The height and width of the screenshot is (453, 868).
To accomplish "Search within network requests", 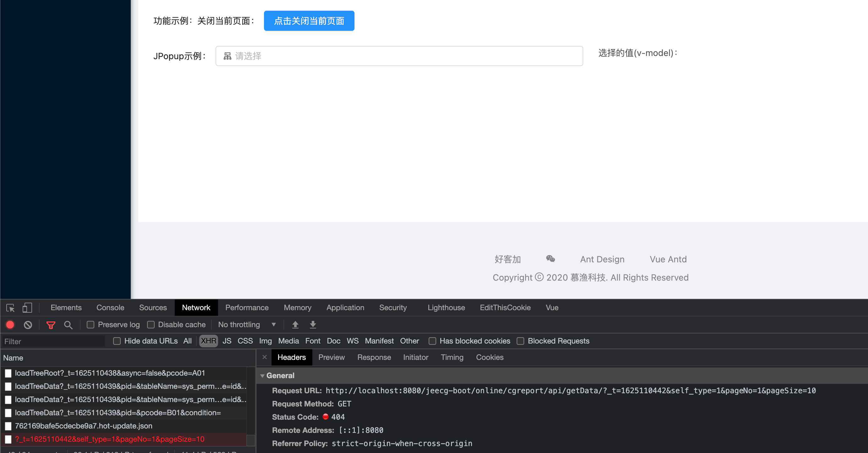I will coord(69,324).
